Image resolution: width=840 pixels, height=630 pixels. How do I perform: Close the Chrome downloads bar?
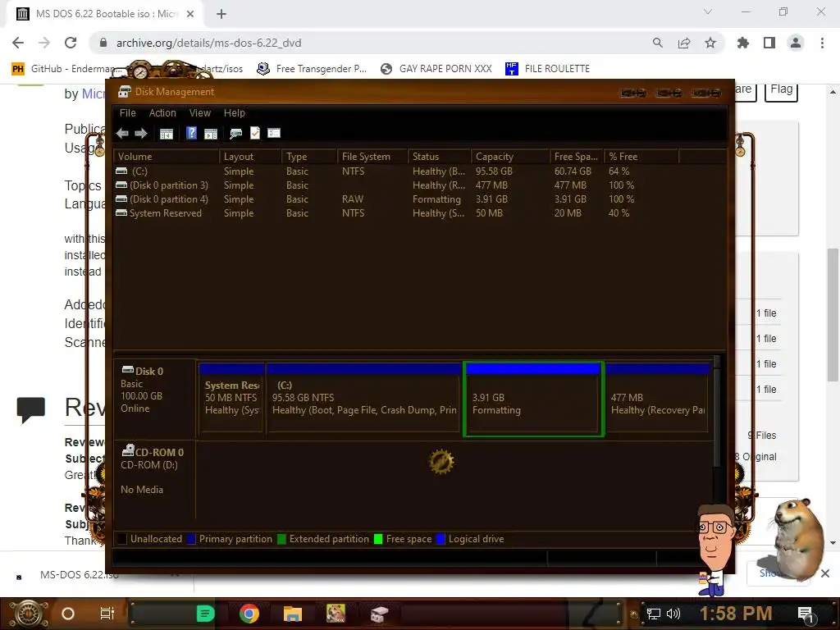825,573
